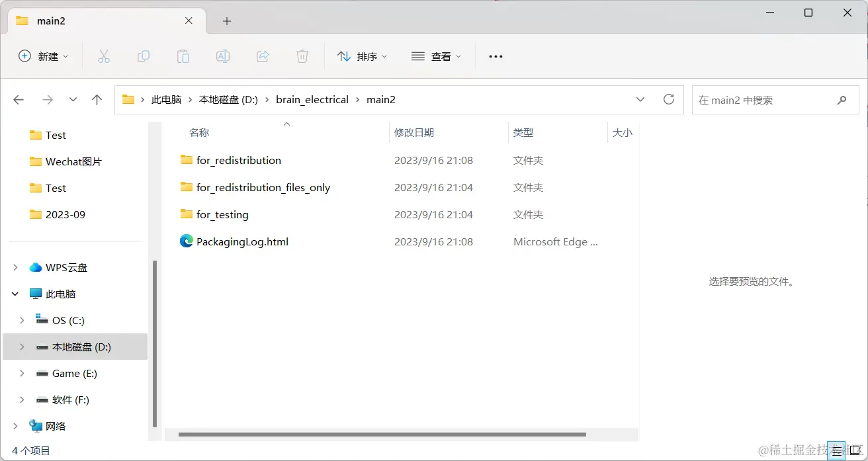
Task: Expand the OS (C:) tree node
Action: pyautogui.click(x=22, y=320)
